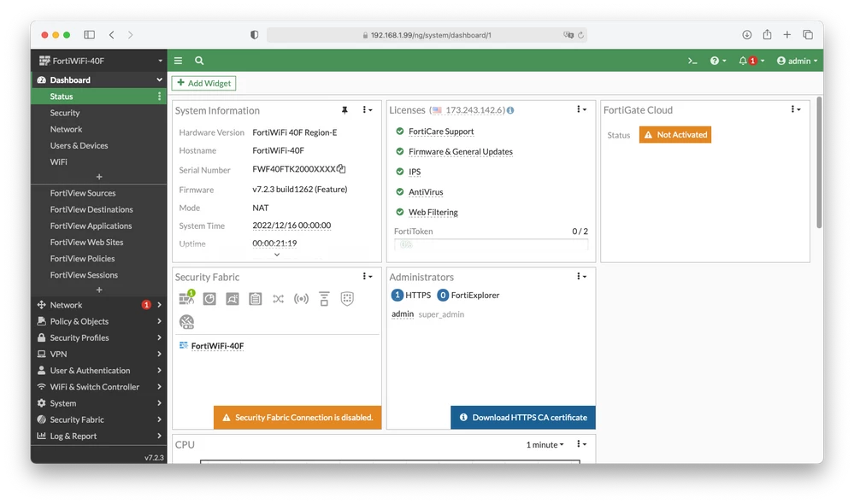The height and width of the screenshot is (504, 854).
Task: Open the search magnifier icon
Action: pyautogui.click(x=199, y=61)
